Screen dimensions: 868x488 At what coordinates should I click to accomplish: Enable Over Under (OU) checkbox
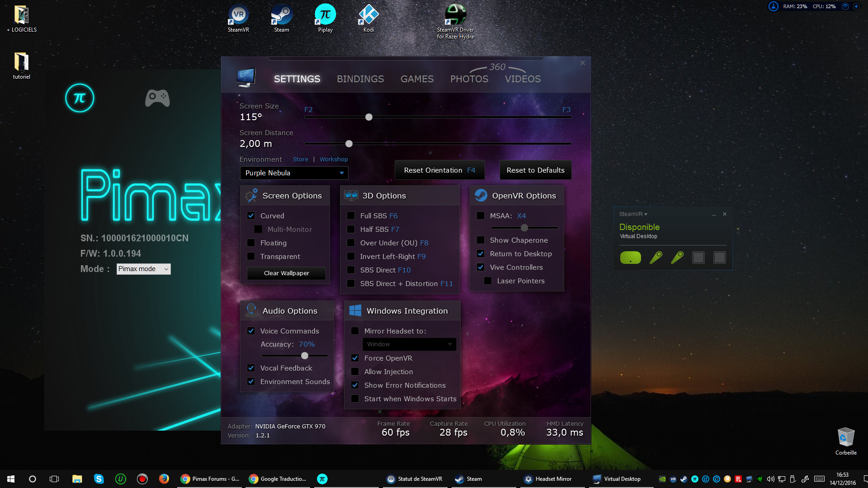pos(351,243)
